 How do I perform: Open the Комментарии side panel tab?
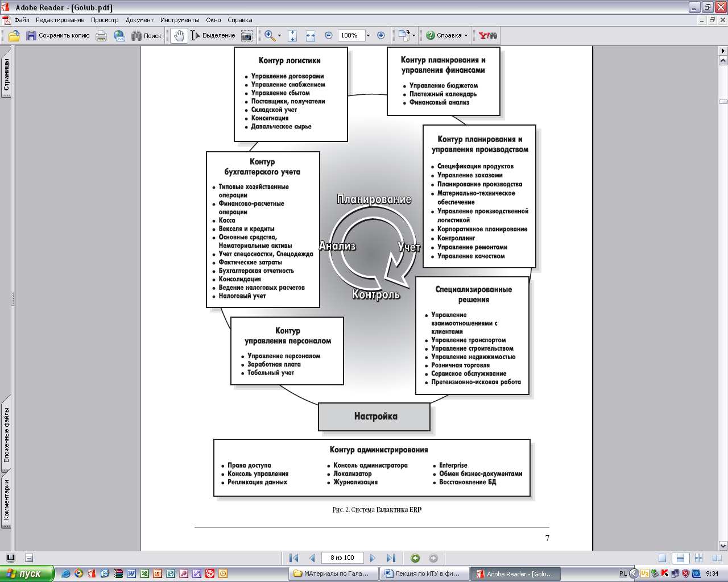coord(6,500)
